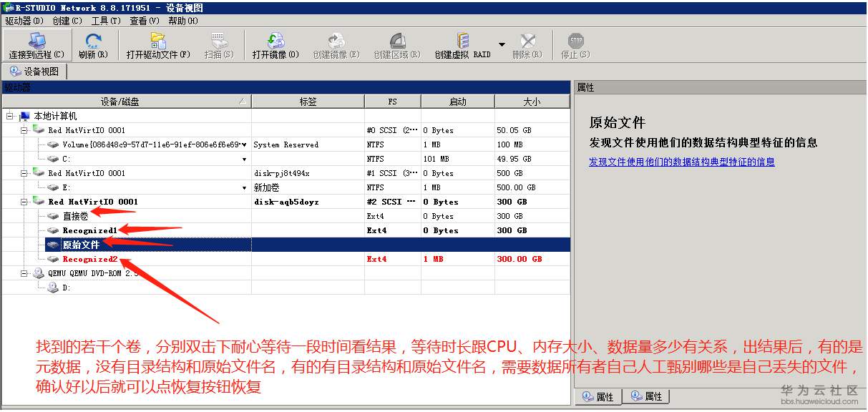Select the red Recognized2 partition row
Image resolution: width=868 pixels, height=412 pixels.
(x=286, y=259)
